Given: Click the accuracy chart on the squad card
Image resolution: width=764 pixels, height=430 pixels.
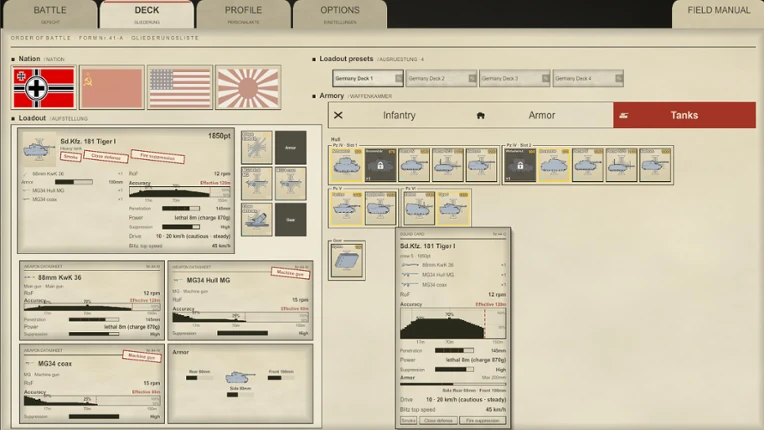Looking at the screenshot, I should (x=453, y=324).
